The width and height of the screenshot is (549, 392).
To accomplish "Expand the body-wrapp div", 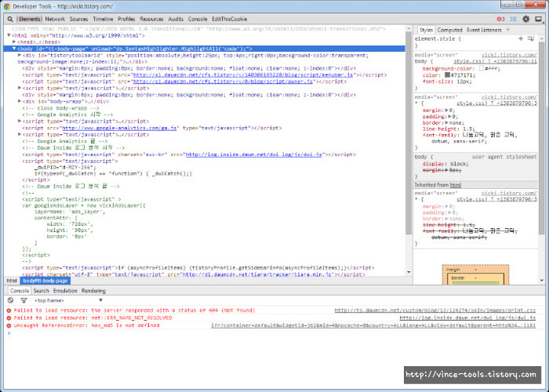I will [x=20, y=101].
